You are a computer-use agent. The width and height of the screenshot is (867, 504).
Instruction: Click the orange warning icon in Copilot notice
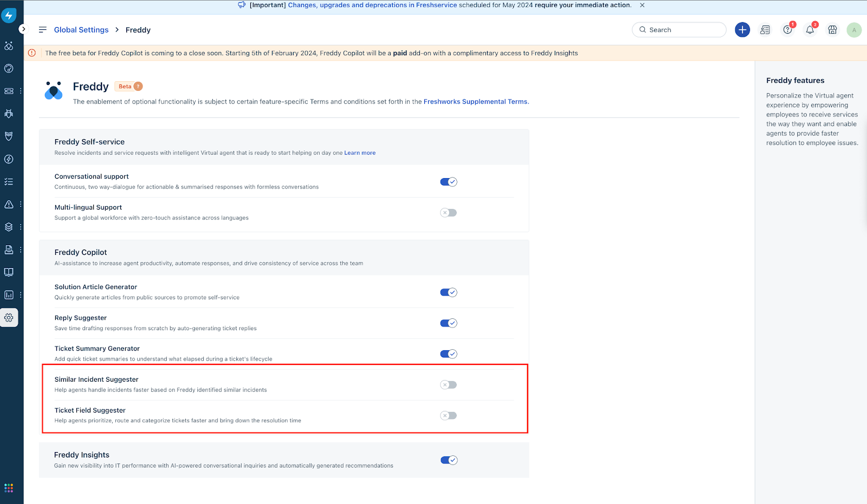(32, 53)
